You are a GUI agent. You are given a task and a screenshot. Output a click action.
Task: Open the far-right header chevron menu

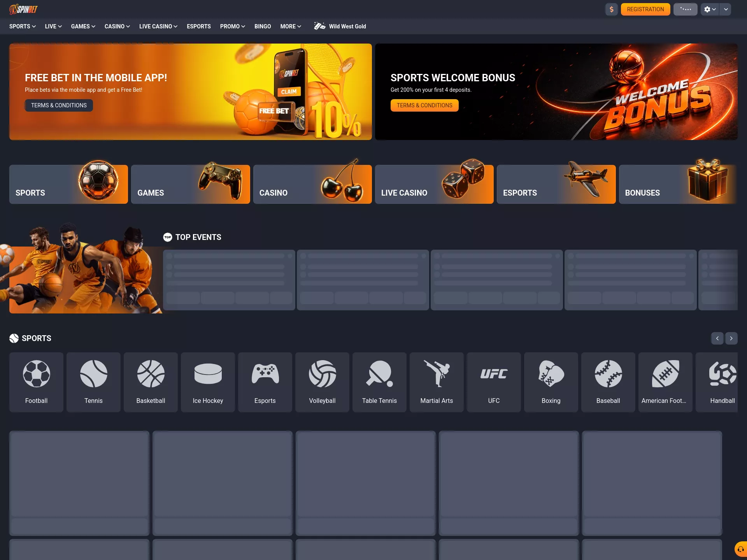[726, 9]
